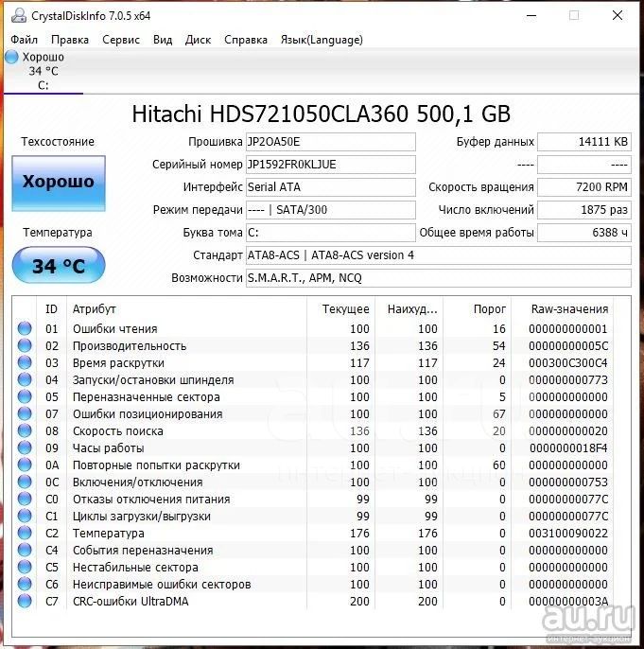
Task: Open the Диск menu
Action: [198, 40]
